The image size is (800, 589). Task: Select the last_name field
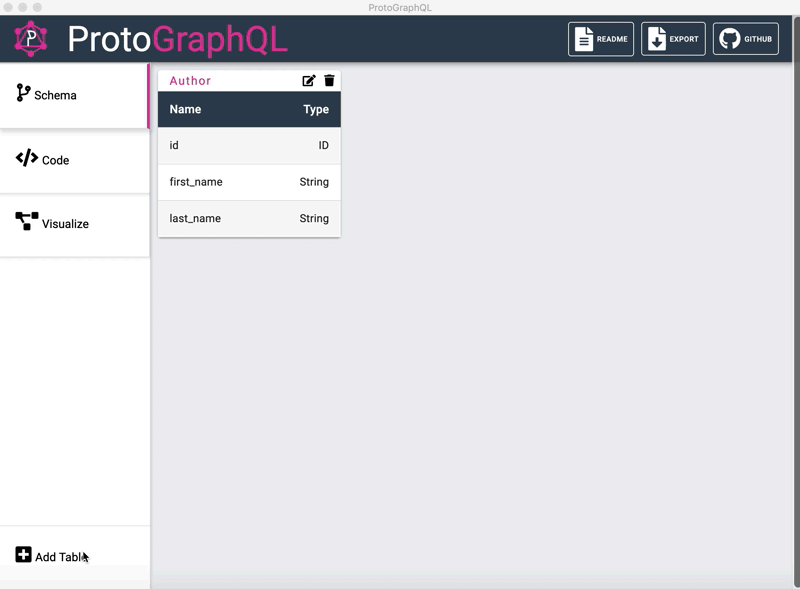point(249,218)
